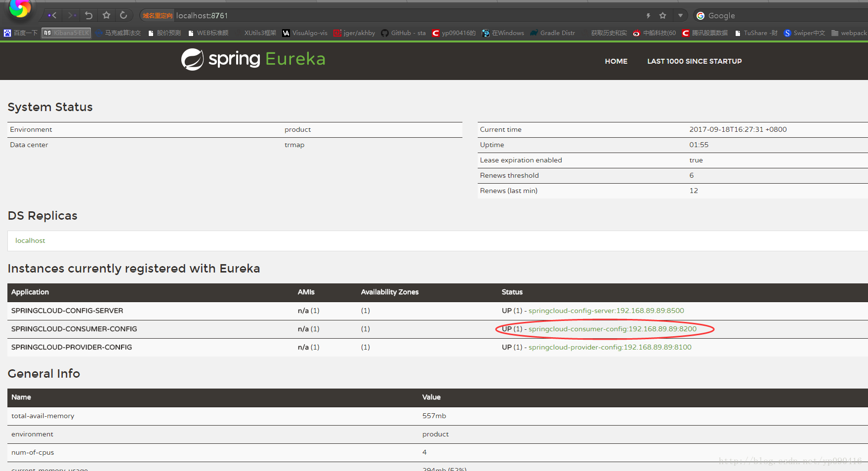The height and width of the screenshot is (471, 868).
Task: Open the 腾讯股票数据 bookmark
Action: click(704, 33)
